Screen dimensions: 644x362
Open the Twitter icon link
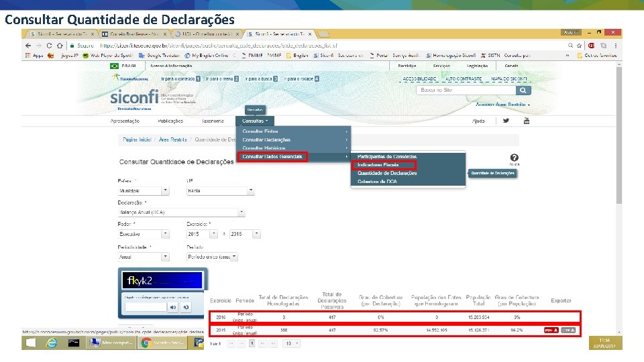506,121
